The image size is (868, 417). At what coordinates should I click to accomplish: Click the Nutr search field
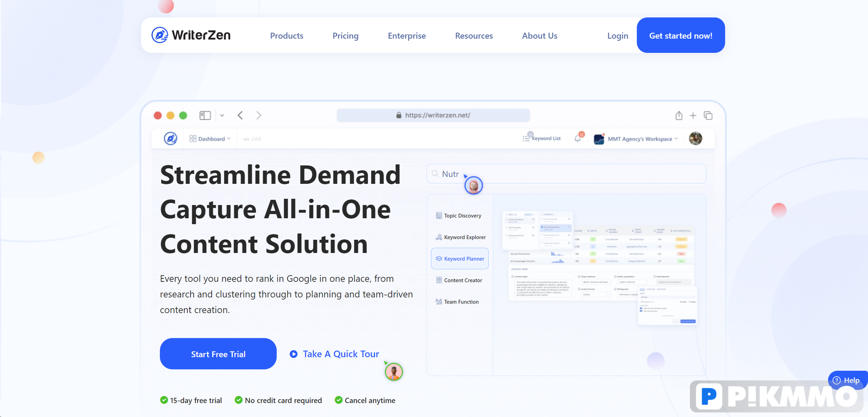coord(566,173)
